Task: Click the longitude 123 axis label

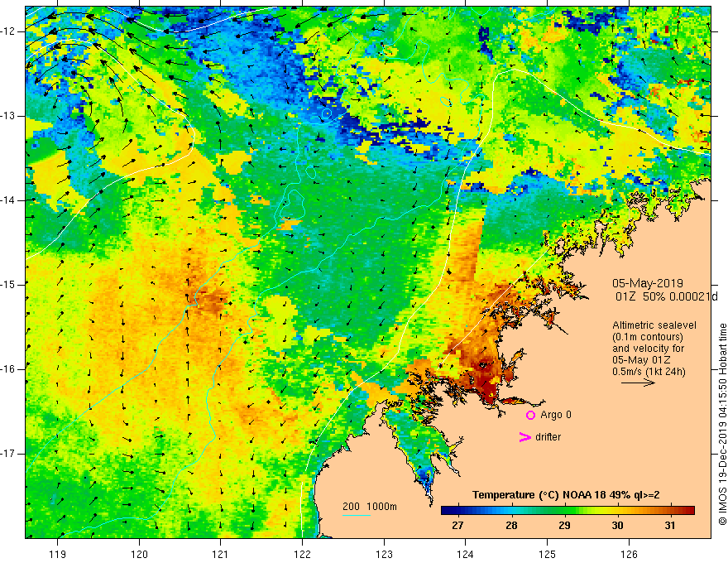Action: pyautogui.click(x=384, y=554)
